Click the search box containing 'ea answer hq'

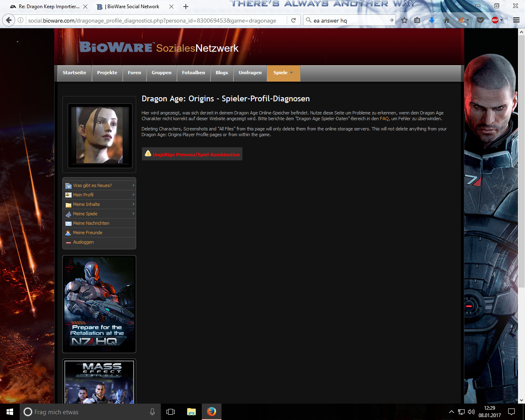(x=350, y=21)
